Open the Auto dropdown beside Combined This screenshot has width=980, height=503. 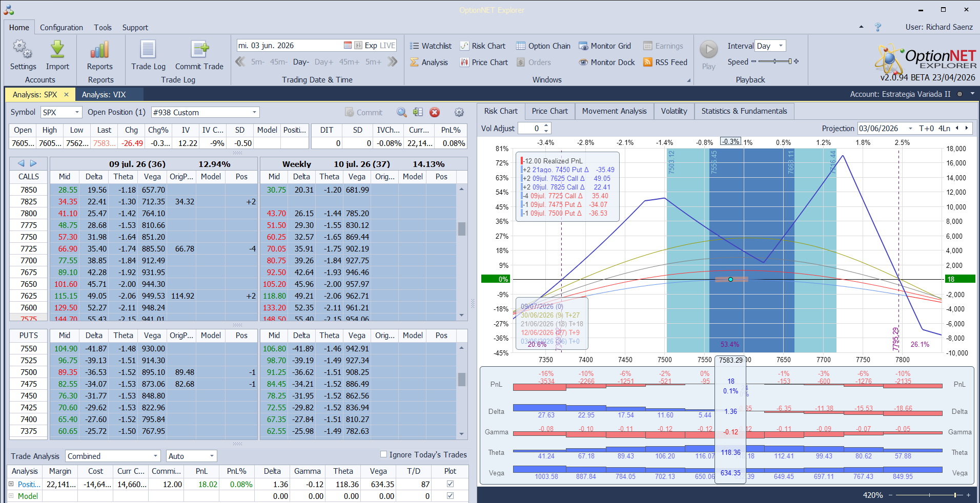tap(212, 456)
